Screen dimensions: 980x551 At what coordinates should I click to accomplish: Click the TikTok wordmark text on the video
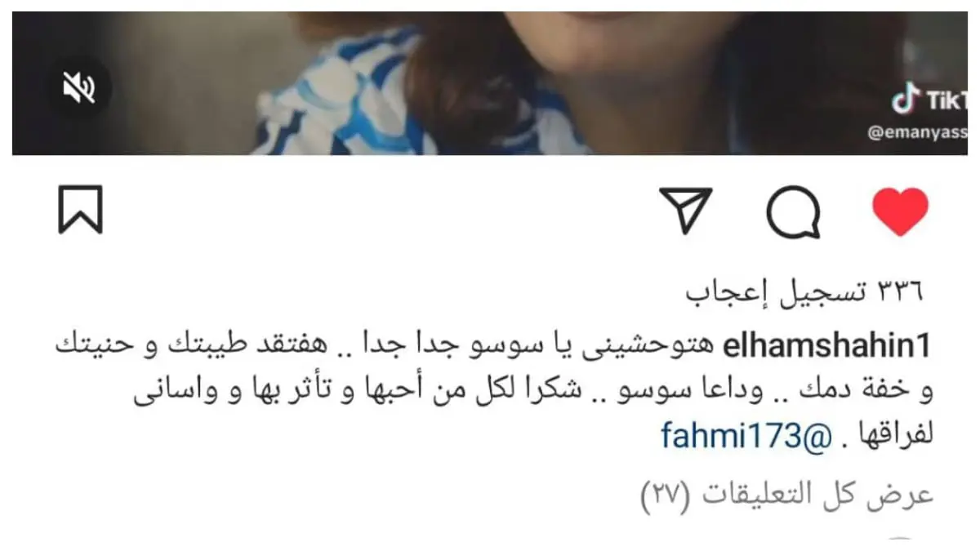[947, 100]
